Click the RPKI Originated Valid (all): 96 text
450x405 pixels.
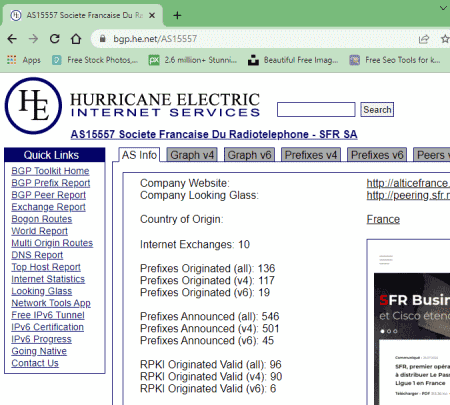coord(211,364)
